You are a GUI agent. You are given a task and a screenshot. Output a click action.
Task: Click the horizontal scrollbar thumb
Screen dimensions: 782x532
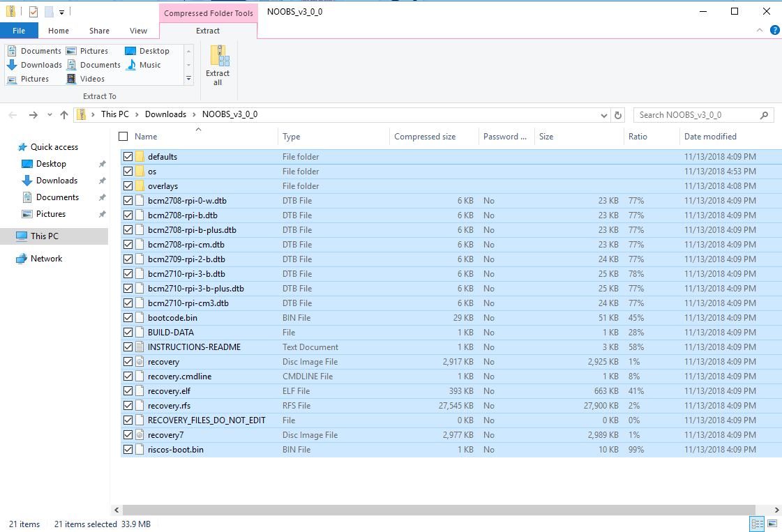(439, 510)
